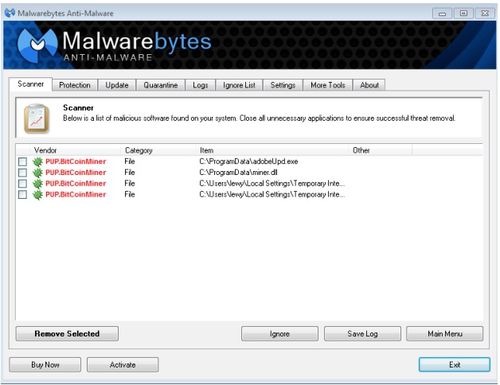Click the Scanner clipboard icon
Image resolution: width=500 pixels, height=385 pixels.
37,119
